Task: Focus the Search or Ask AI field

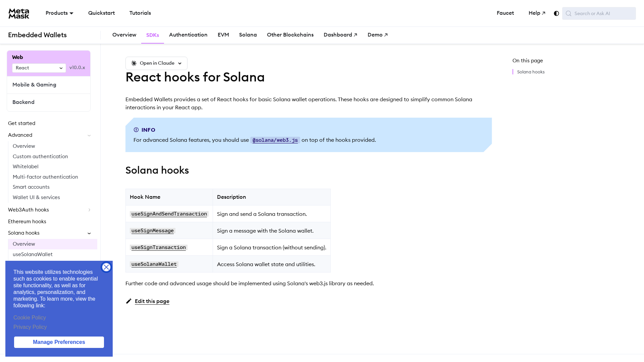Action: (x=599, y=13)
